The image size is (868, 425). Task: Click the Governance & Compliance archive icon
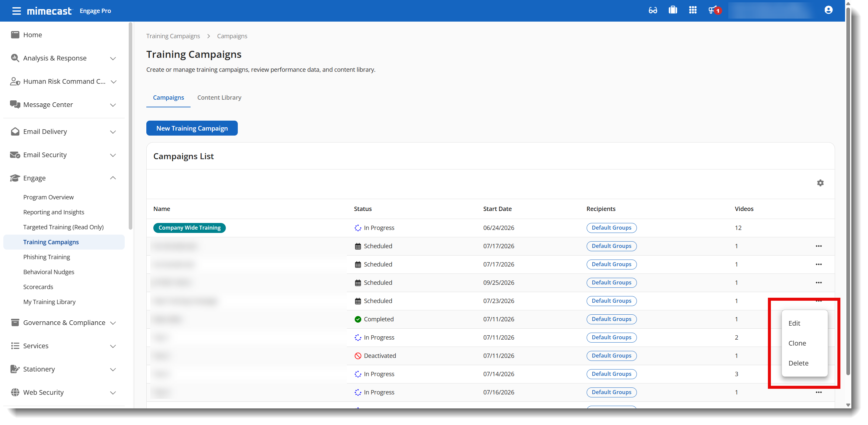[x=15, y=322]
